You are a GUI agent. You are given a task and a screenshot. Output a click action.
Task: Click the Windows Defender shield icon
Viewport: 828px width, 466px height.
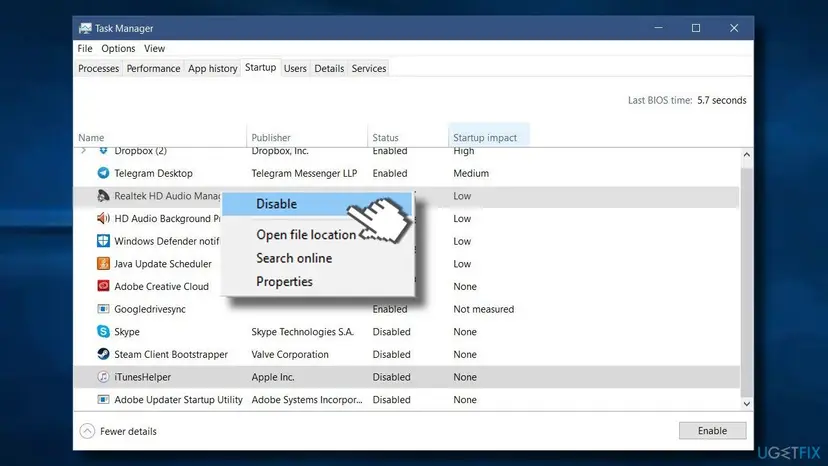[103, 241]
